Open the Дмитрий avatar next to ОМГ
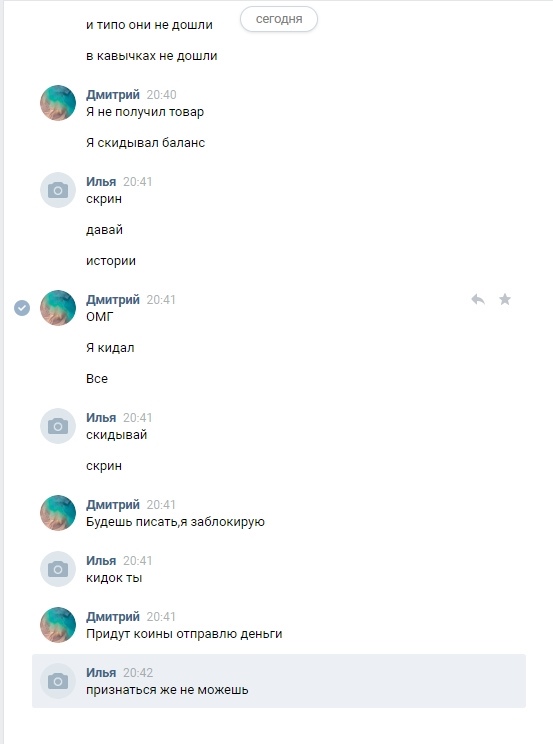 coord(58,308)
